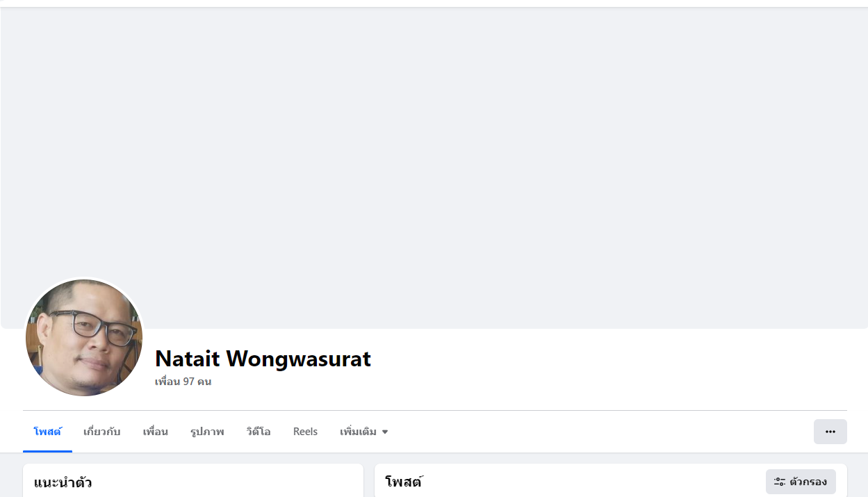868x497 pixels.
Task: Open the three-dots profile options menu
Action: tap(830, 432)
